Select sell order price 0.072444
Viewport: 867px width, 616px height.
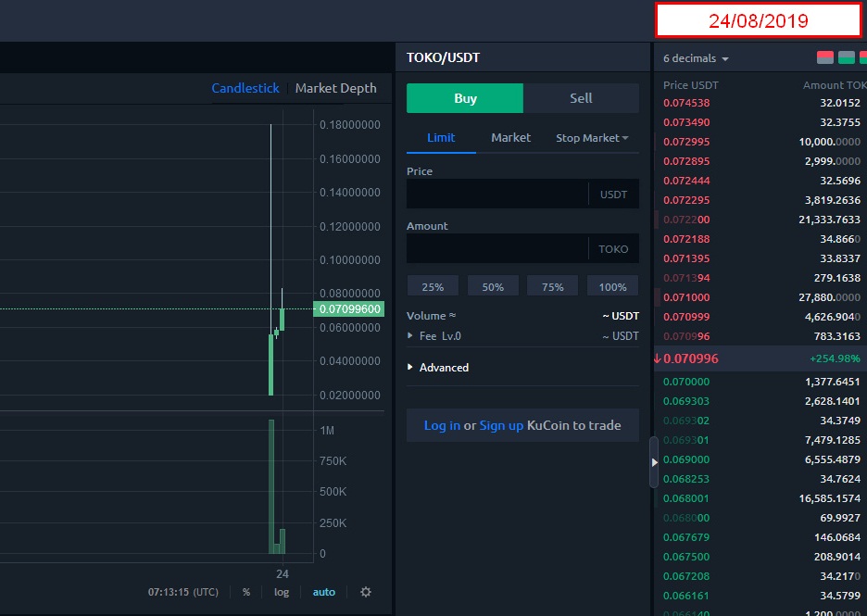point(686,181)
